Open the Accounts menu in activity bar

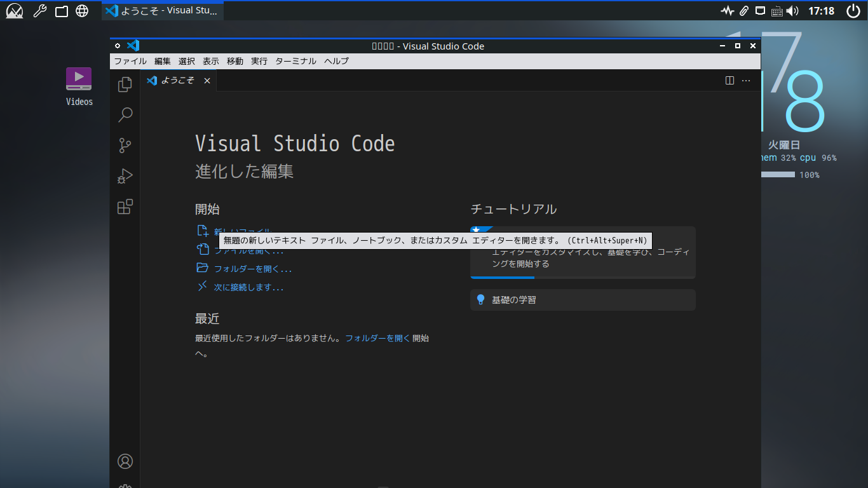(125, 461)
